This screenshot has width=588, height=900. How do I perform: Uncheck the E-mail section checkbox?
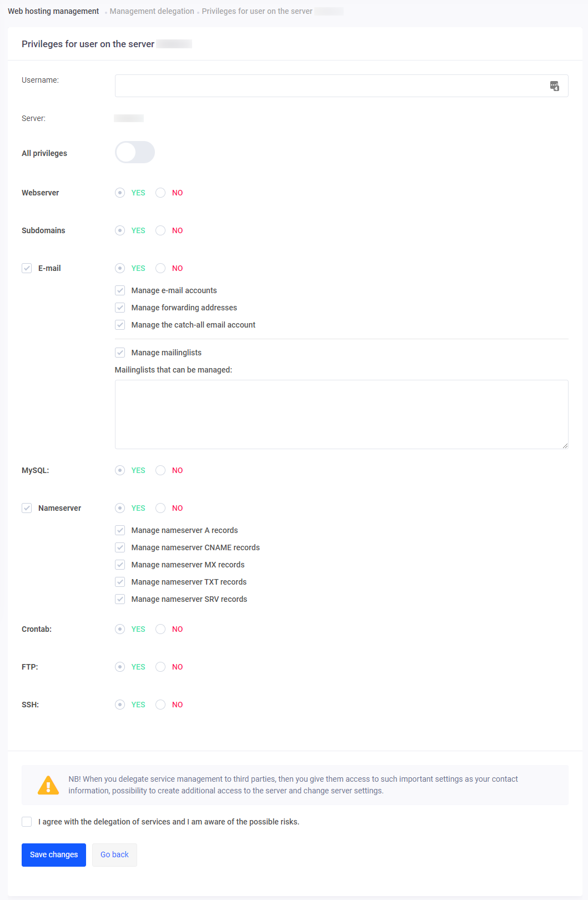(x=27, y=268)
